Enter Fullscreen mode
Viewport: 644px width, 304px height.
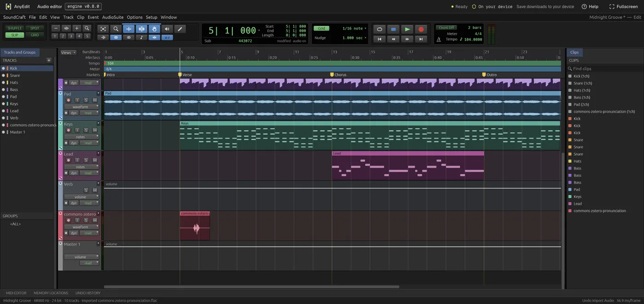623,6
